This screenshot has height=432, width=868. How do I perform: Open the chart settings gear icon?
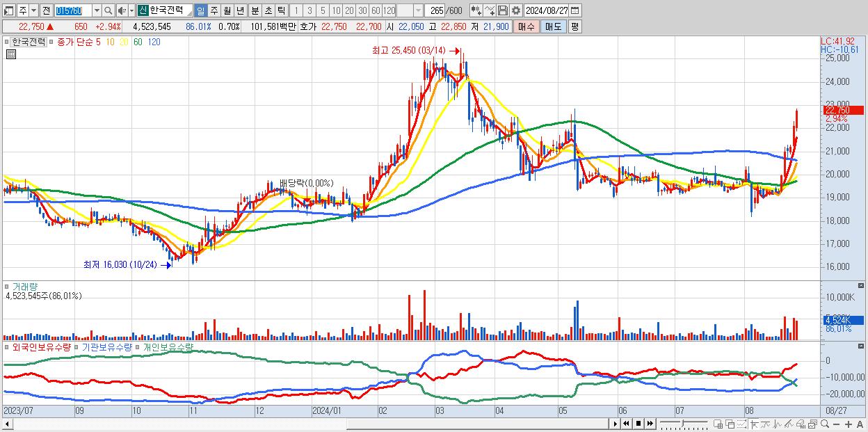click(x=516, y=10)
